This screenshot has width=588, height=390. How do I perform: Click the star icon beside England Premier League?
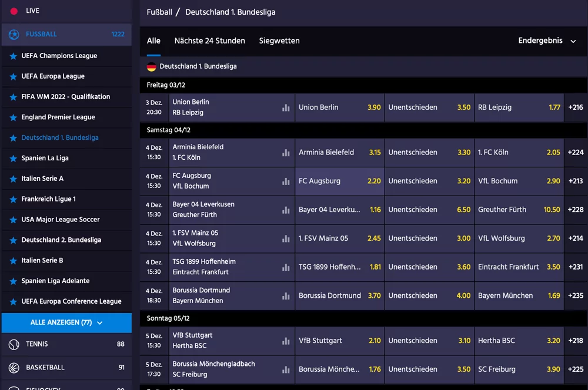[13, 117]
